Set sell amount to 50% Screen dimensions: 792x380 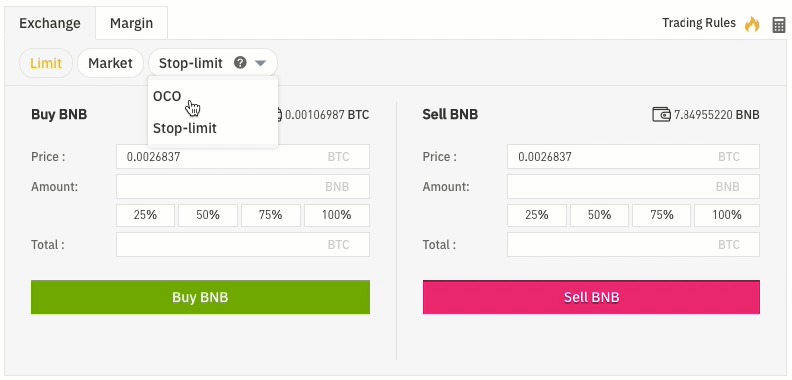(x=600, y=215)
